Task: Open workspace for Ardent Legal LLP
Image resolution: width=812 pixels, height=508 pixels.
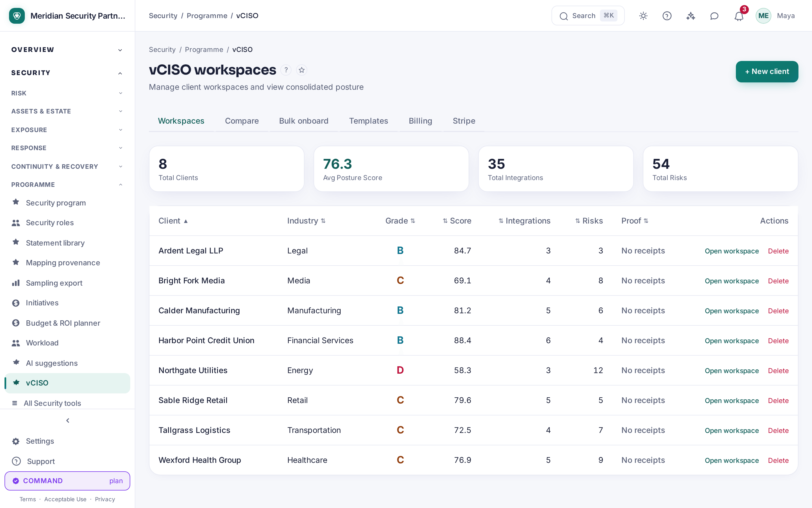Action: coord(731,251)
